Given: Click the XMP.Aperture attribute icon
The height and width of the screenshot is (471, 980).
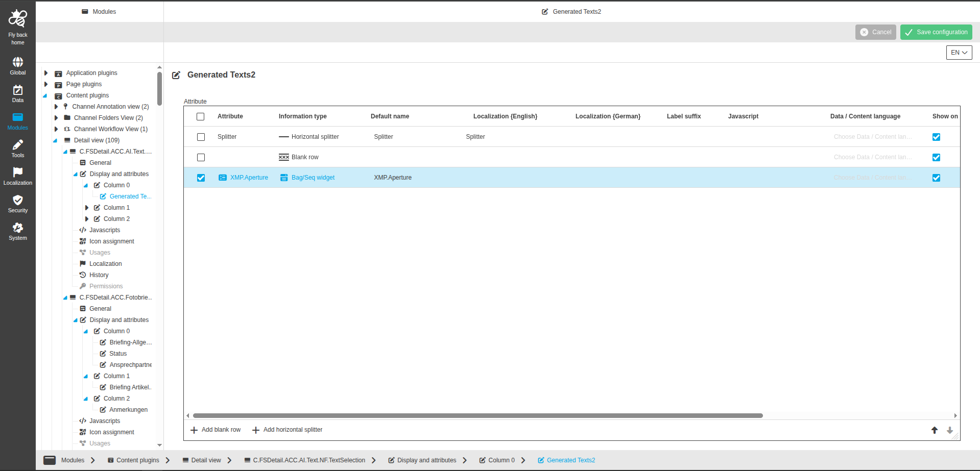Looking at the screenshot, I should tap(223, 178).
